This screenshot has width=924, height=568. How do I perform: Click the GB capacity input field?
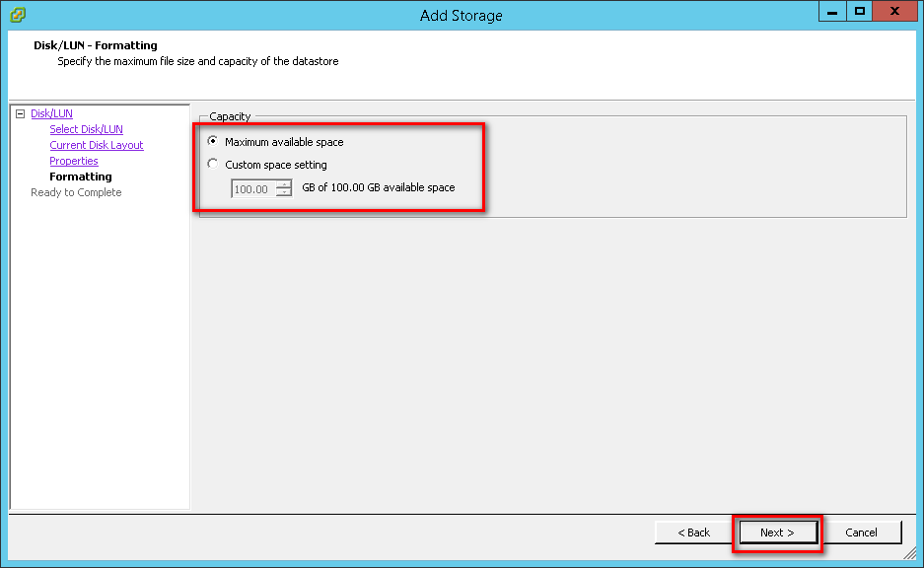click(x=252, y=188)
